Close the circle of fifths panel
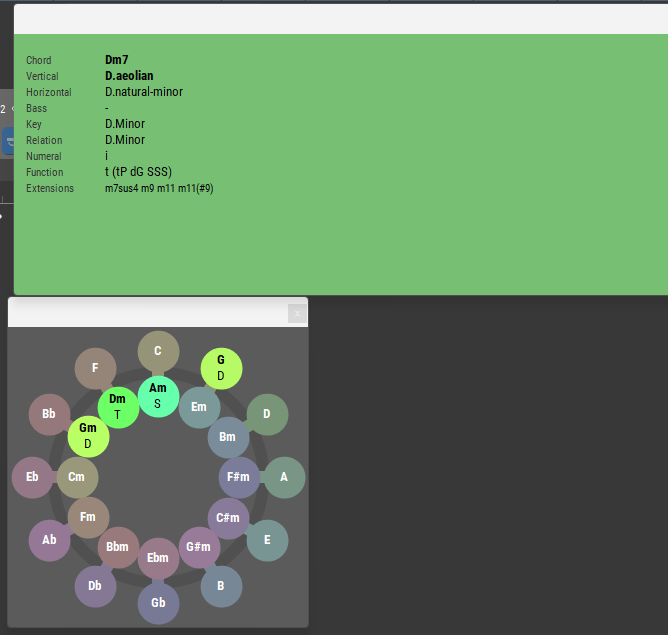668x635 pixels. click(297, 313)
